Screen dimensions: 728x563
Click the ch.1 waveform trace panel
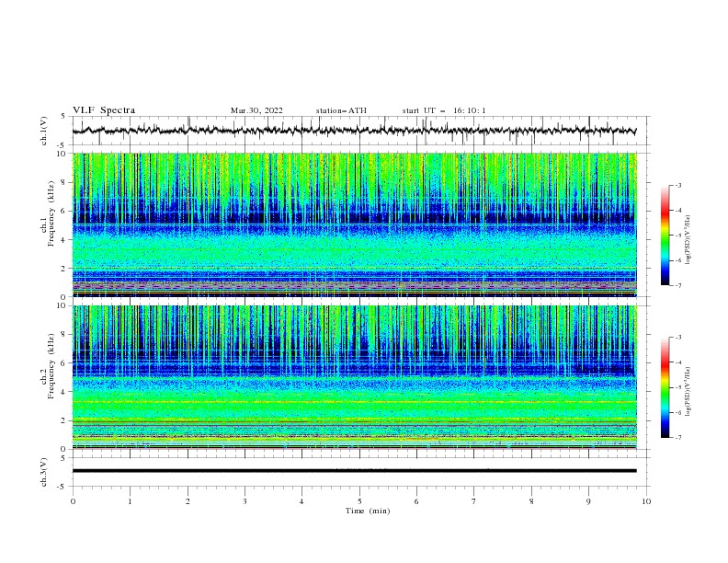click(x=360, y=131)
